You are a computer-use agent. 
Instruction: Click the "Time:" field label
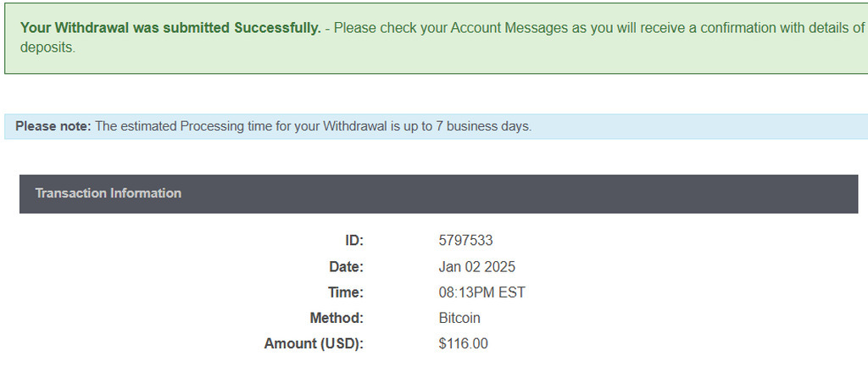[x=346, y=292]
